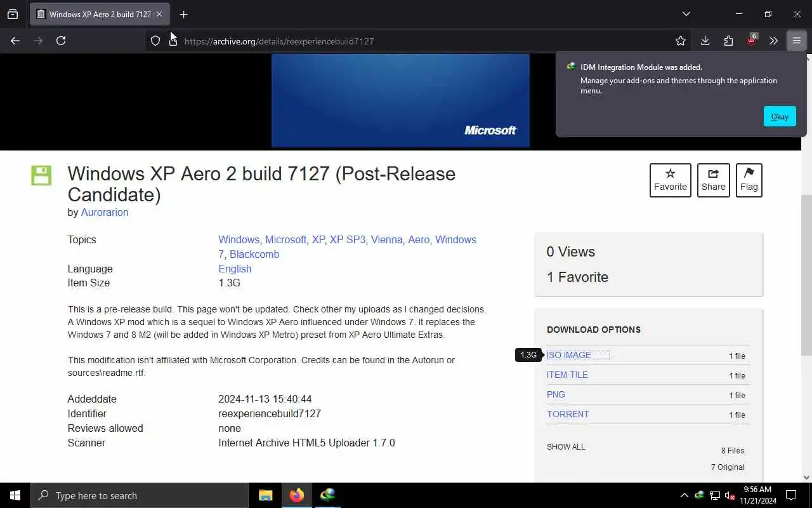The width and height of the screenshot is (812, 508).
Task: Select the 1.3G item size value
Action: (x=229, y=283)
